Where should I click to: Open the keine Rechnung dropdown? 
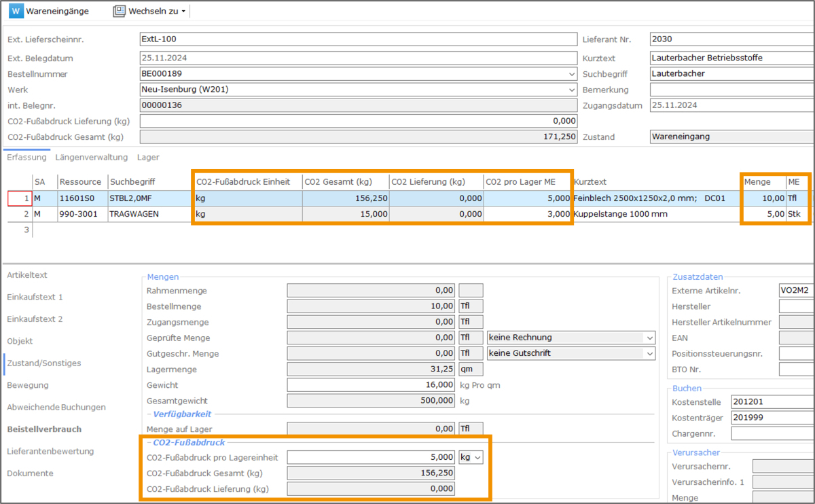[x=650, y=338]
